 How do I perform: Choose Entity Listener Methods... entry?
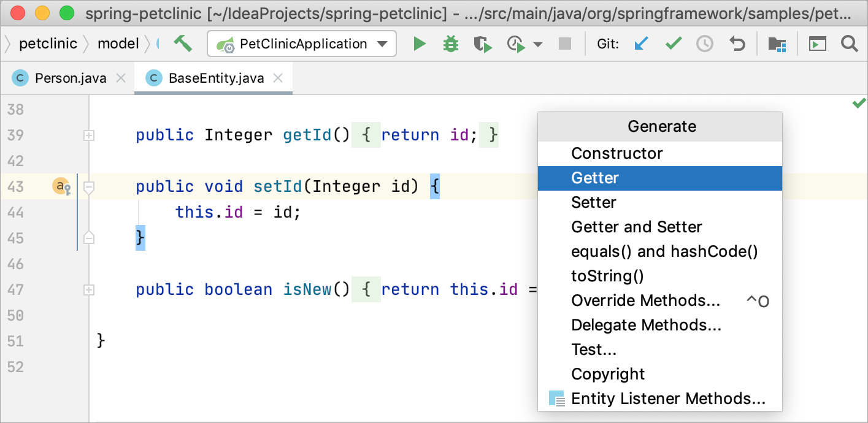[x=660, y=398]
